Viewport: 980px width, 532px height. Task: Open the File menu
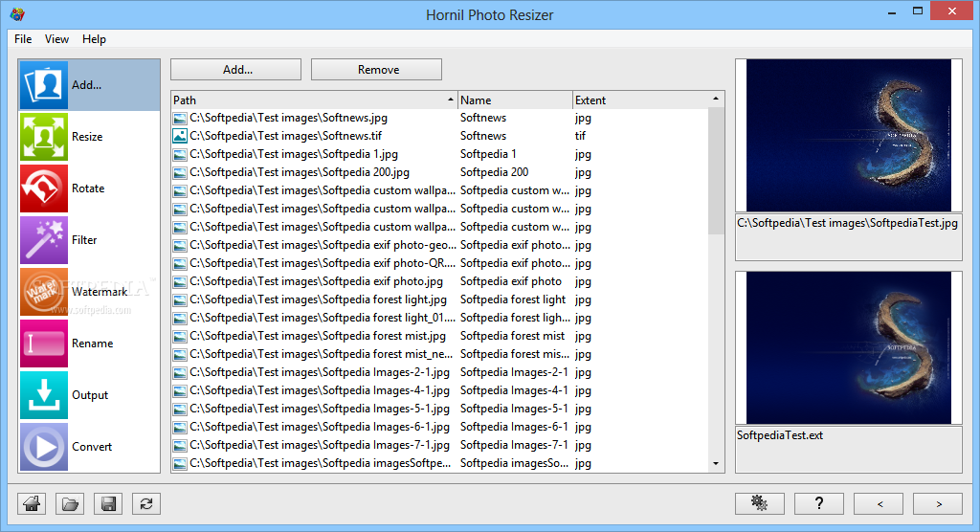[x=23, y=39]
